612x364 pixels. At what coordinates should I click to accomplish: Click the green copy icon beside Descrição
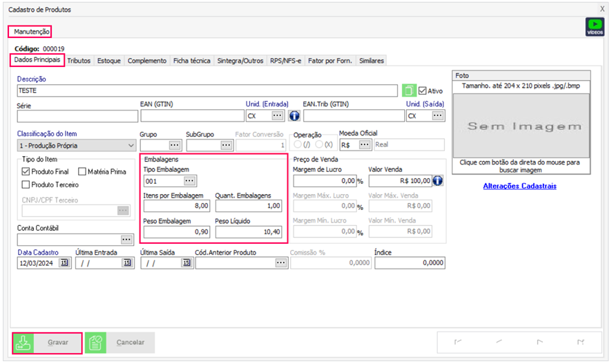[x=409, y=90]
